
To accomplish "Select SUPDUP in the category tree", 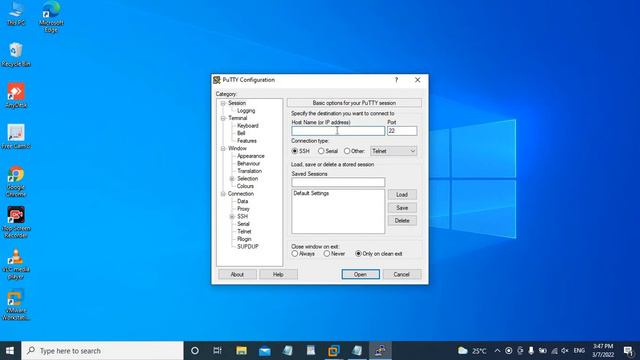I will [x=248, y=247].
